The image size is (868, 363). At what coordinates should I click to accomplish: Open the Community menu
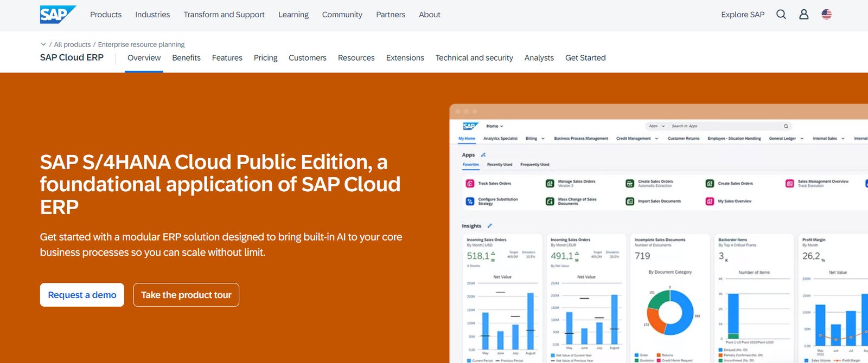coord(342,15)
